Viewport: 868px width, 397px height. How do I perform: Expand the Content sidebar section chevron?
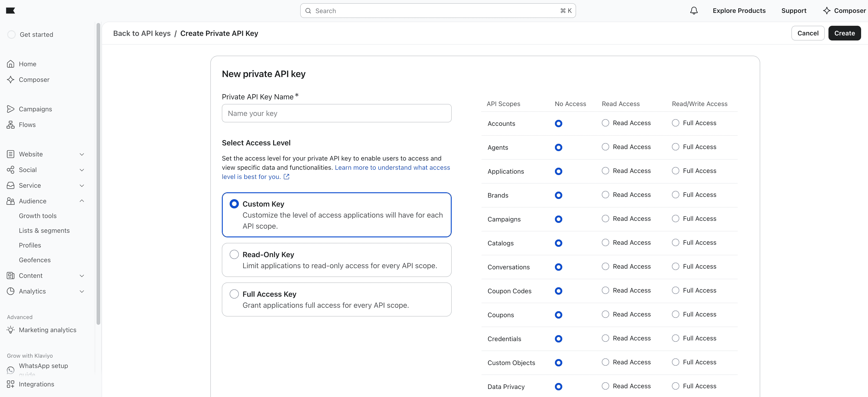(82, 276)
